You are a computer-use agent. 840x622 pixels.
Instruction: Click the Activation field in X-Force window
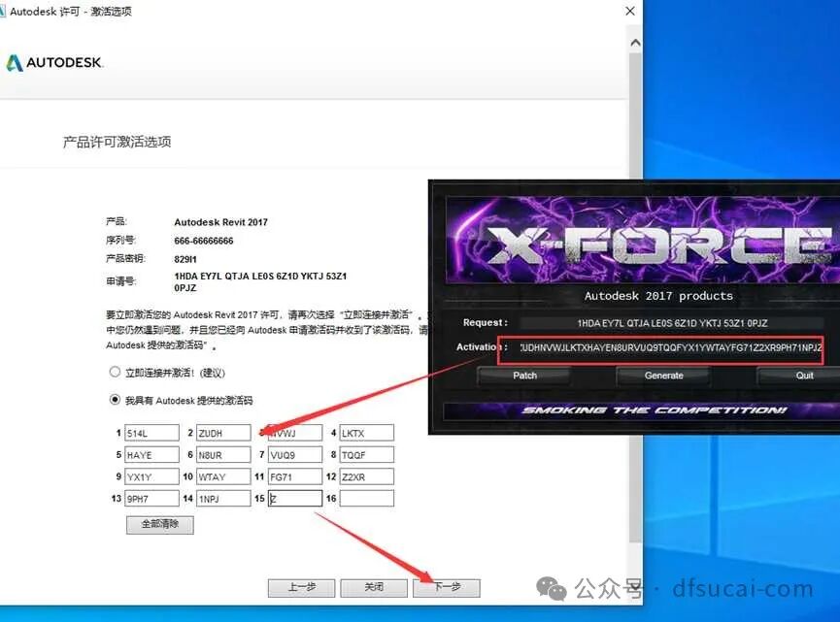click(670, 348)
